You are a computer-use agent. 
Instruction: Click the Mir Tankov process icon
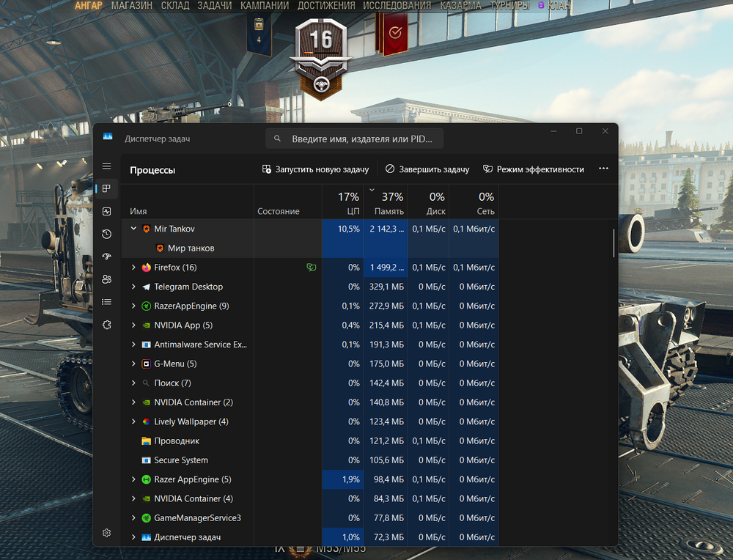click(147, 229)
